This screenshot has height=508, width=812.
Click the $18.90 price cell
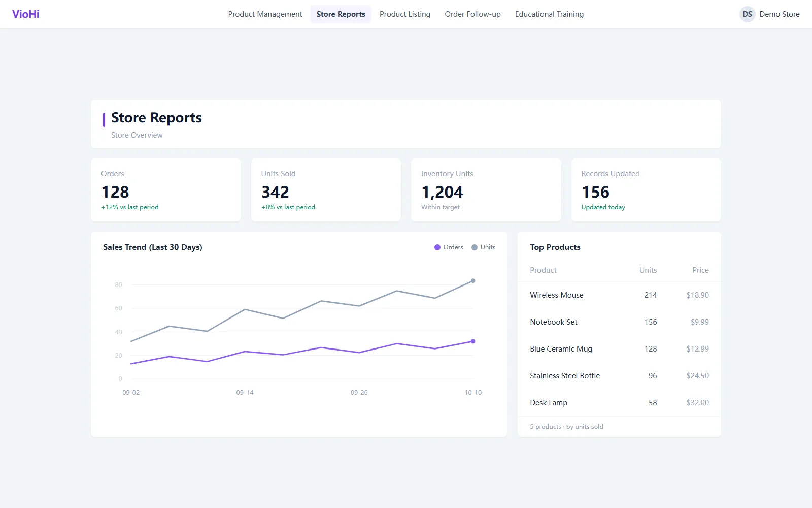(698, 295)
